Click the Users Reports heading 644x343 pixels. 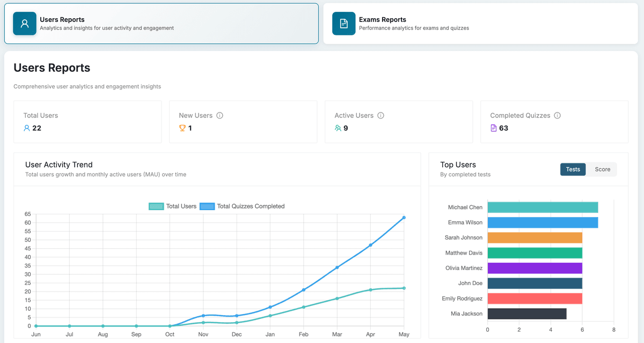tap(52, 68)
